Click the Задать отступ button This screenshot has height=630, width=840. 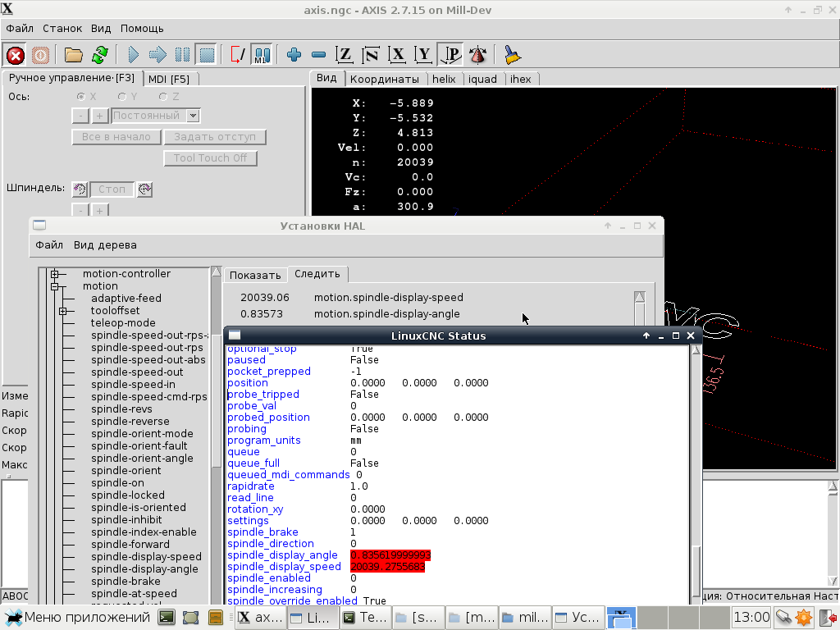tap(215, 137)
